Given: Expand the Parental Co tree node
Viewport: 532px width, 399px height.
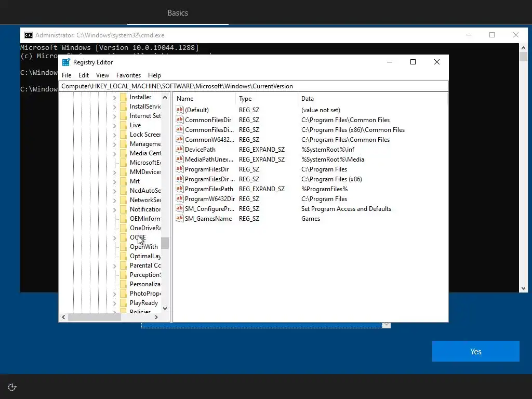Looking at the screenshot, I should [x=115, y=266].
